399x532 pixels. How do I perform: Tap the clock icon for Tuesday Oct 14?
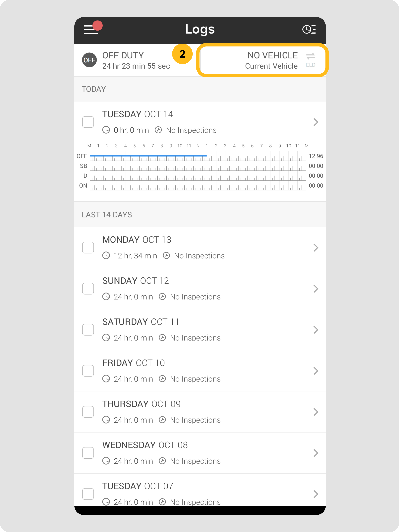click(x=106, y=130)
